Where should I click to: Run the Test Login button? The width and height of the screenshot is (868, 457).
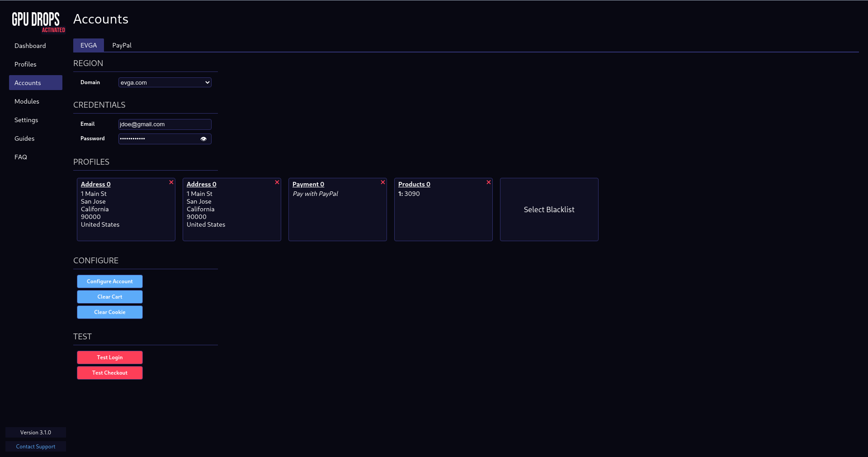[x=110, y=357]
